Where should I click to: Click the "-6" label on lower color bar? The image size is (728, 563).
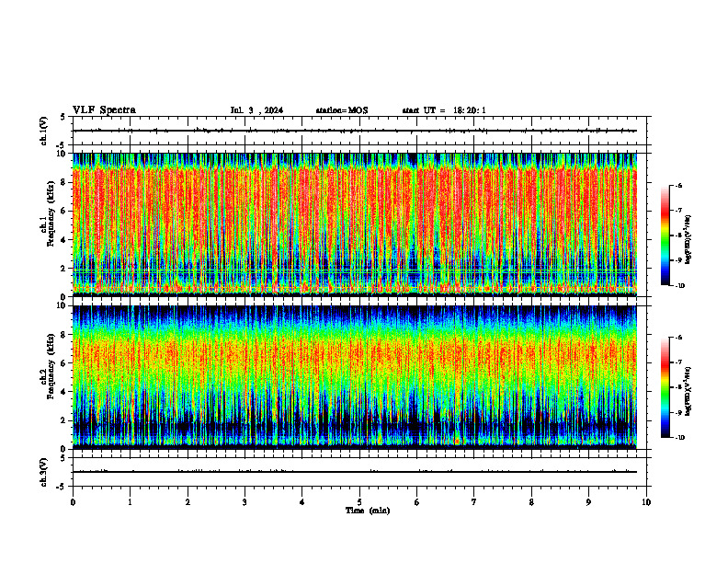click(678, 338)
